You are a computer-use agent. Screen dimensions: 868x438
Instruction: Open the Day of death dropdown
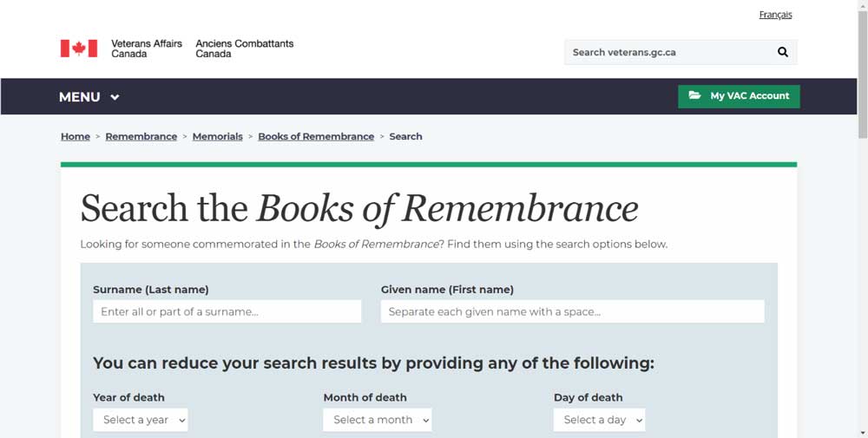(599, 420)
